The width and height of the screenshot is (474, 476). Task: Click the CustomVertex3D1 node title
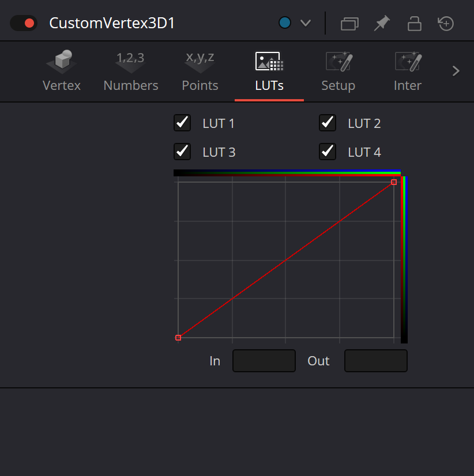pyautogui.click(x=112, y=23)
